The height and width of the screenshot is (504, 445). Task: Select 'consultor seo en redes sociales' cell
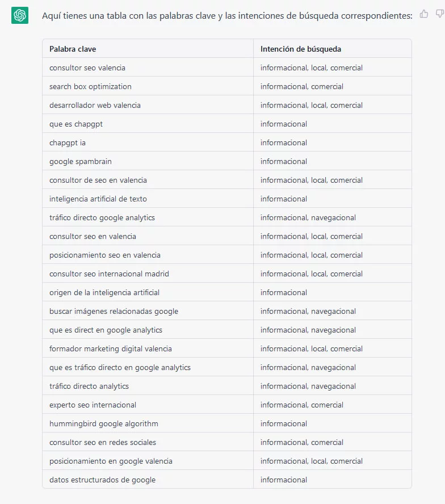pyautogui.click(x=148, y=442)
